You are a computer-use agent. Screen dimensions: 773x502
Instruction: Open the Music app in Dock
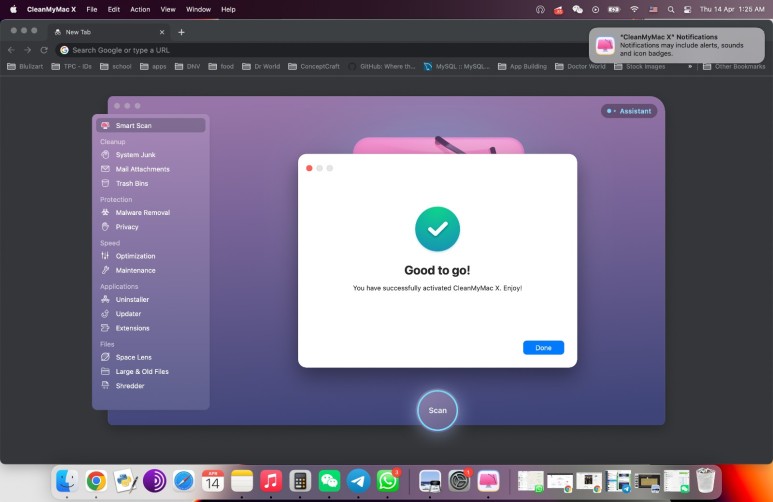click(271, 481)
